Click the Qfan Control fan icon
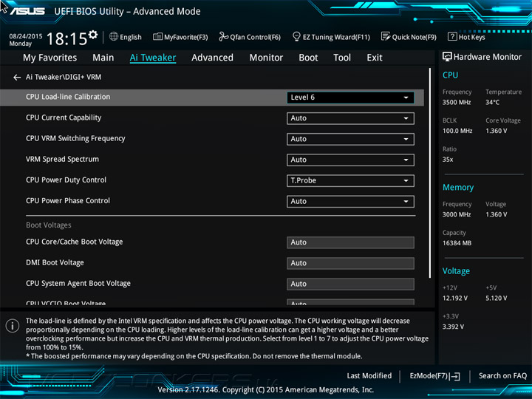 click(223, 36)
